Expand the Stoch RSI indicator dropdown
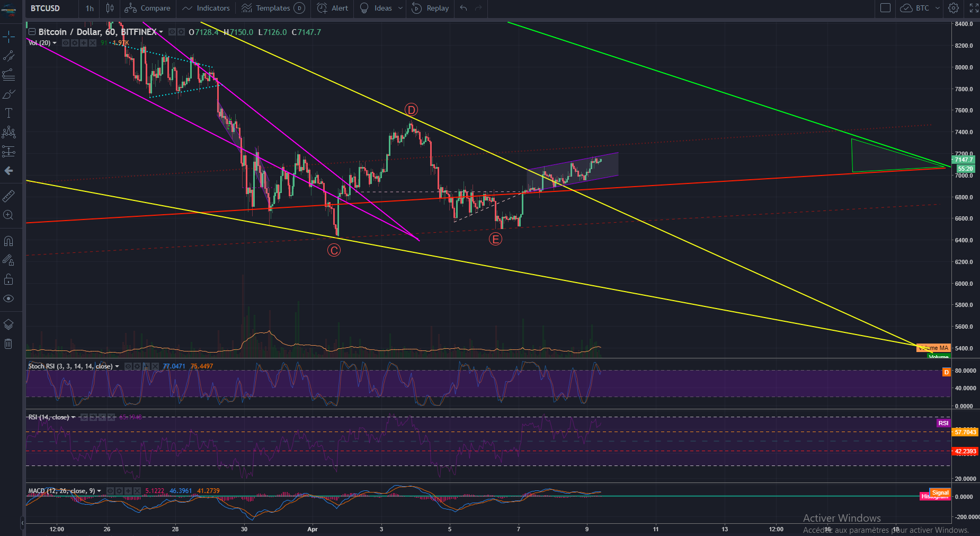Image resolution: width=980 pixels, height=536 pixels. (x=117, y=366)
